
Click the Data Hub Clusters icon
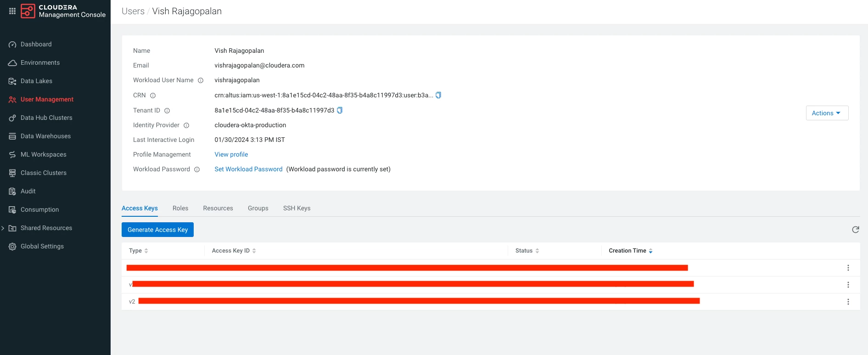point(12,118)
